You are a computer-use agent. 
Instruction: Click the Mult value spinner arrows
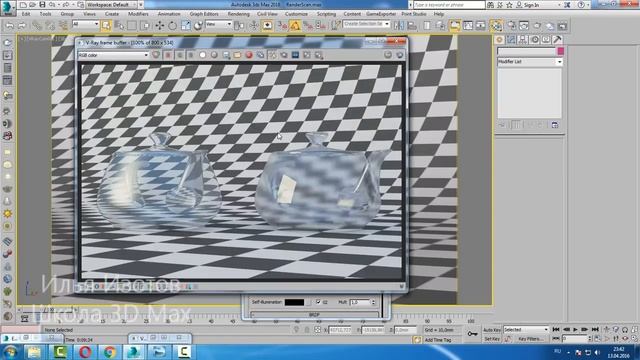click(x=373, y=302)
